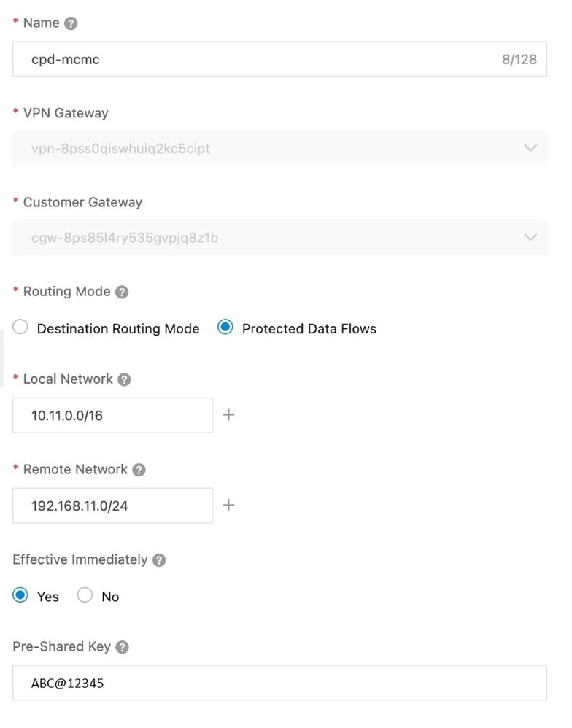
Task: Click the Destination Routing Mode label
Action: [x=118, y=329]
